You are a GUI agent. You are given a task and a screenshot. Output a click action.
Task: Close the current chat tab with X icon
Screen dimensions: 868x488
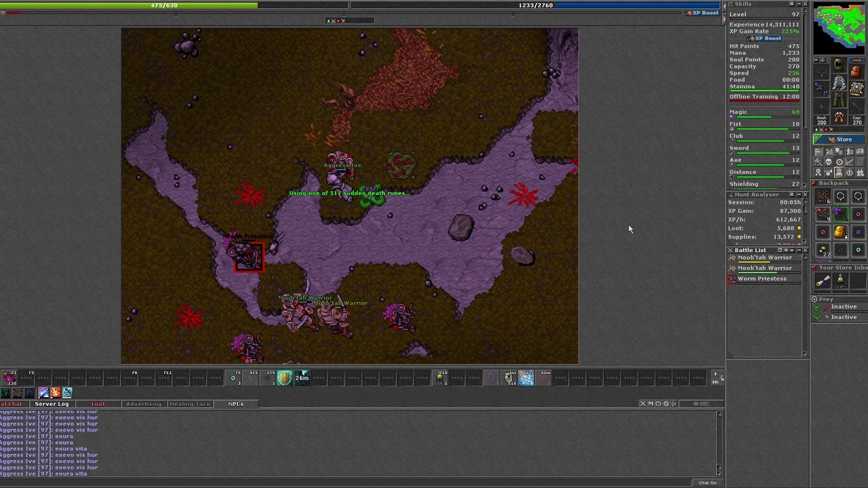click(x=643, y=404)
